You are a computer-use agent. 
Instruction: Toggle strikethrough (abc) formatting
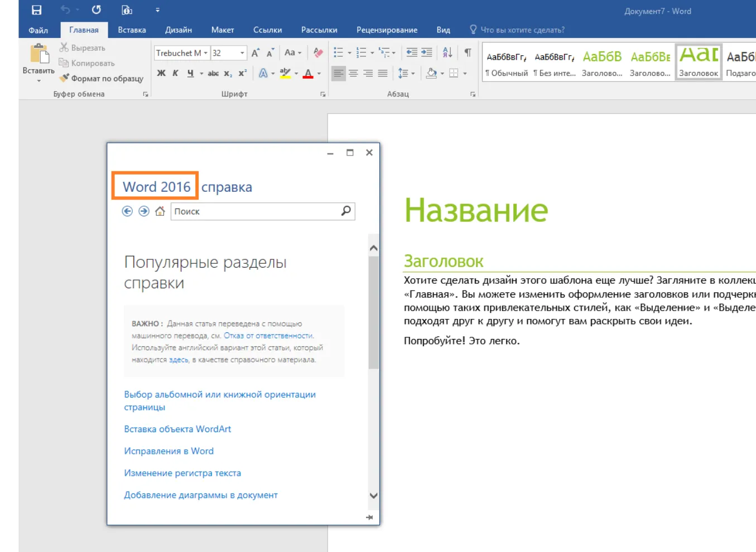pos(213,73)
